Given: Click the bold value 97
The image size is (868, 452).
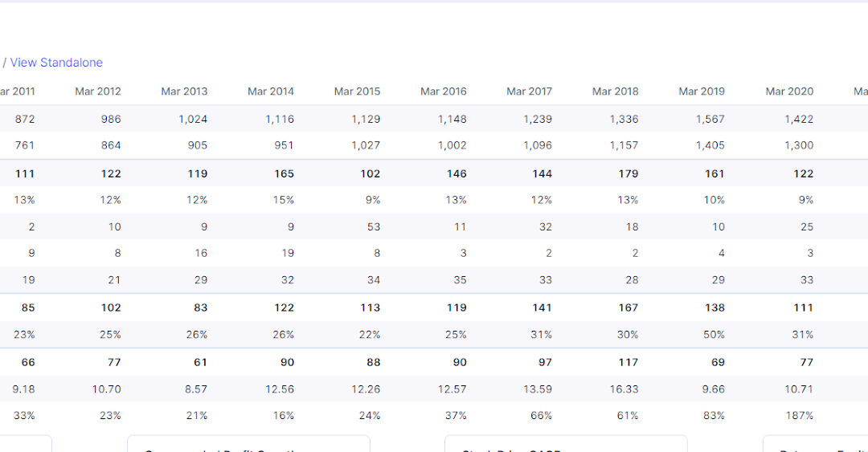Looking at the screenshot, I should tap(545, 362).
